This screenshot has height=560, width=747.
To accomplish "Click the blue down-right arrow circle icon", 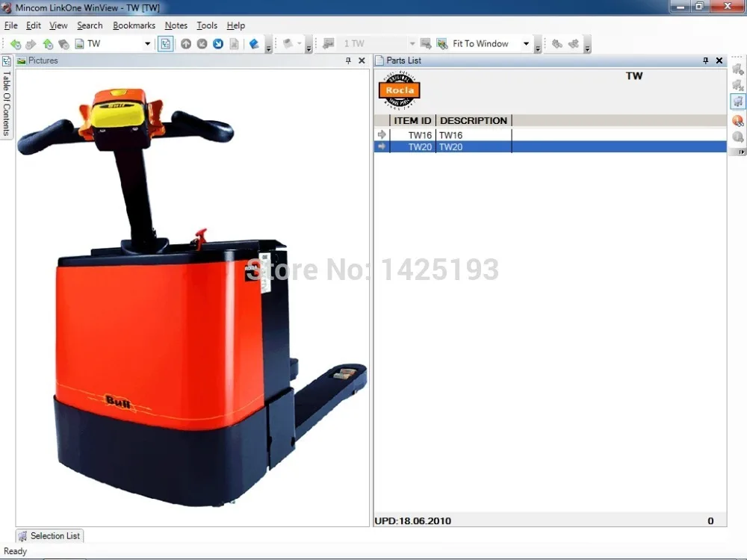I will (x=218, y=44).
